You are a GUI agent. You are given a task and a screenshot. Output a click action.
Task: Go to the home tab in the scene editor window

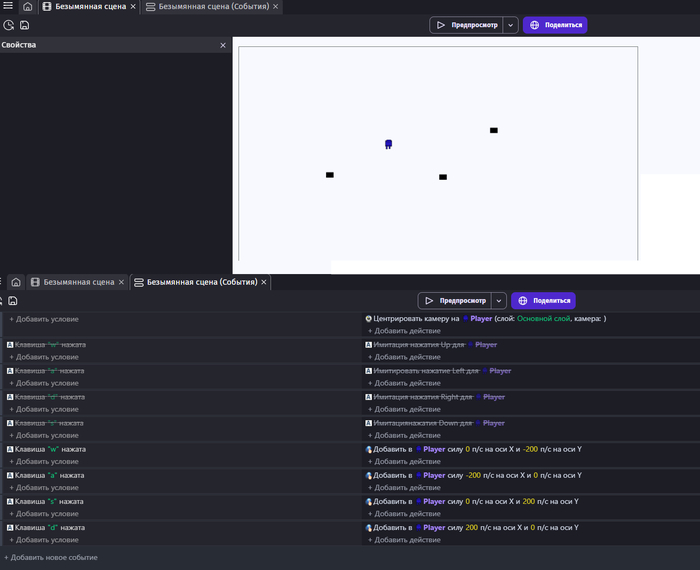28,7
